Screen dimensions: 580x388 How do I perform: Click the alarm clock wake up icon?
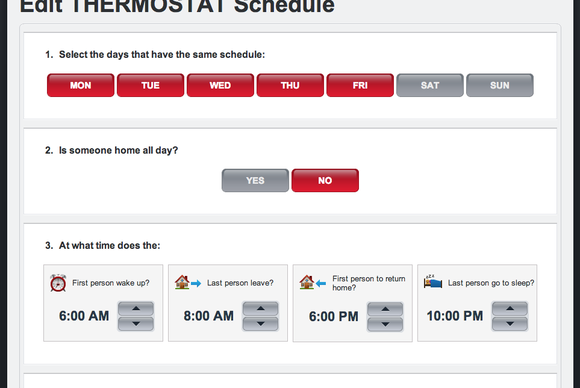[x=58, y=283]
